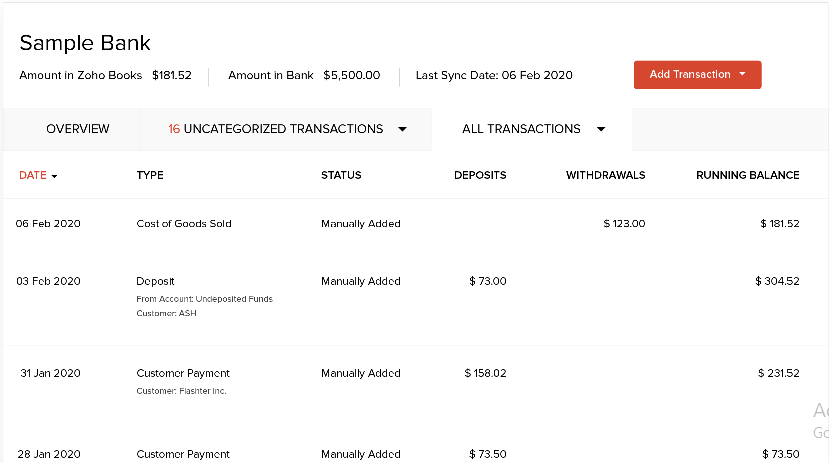
Task: Select the All Transactions tab
Action: coord(521,129)
